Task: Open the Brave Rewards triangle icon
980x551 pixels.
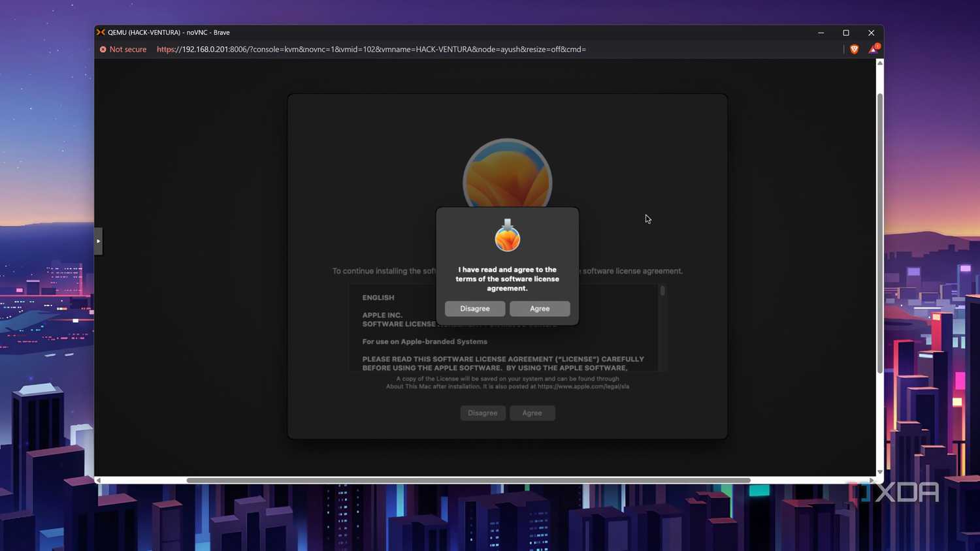Action: (874, 49)
